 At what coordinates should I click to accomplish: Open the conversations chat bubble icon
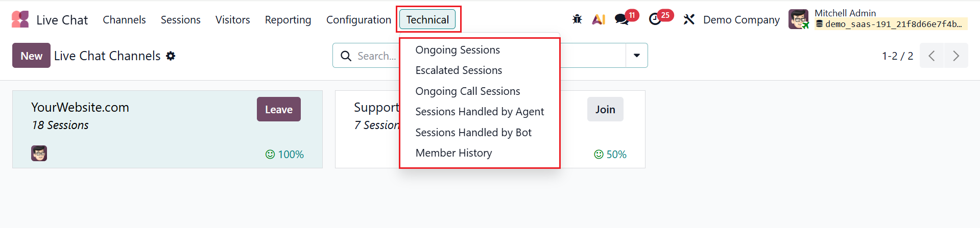[622, 19]
